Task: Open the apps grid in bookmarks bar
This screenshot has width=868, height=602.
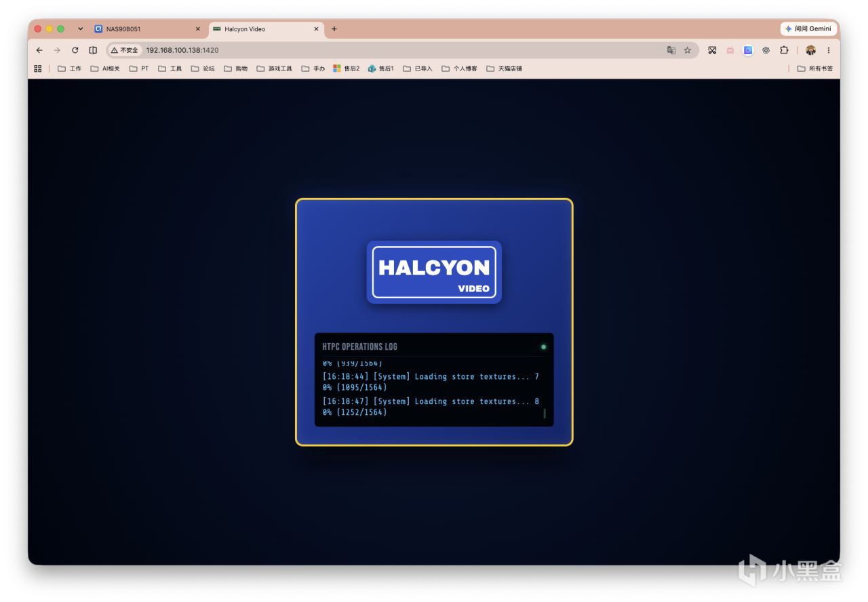Action: 38,68
